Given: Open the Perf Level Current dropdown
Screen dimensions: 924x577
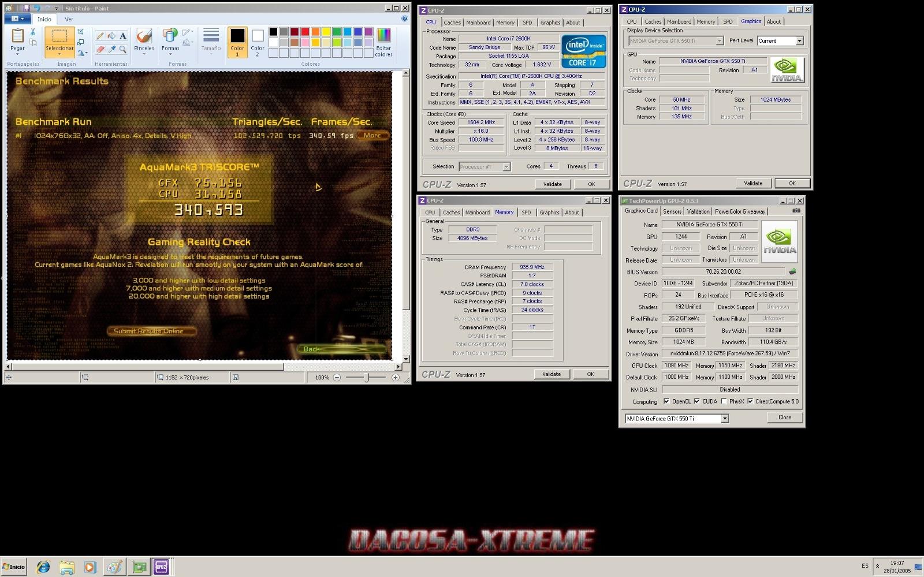Looking at the screenshot, I should pos(799,41).
